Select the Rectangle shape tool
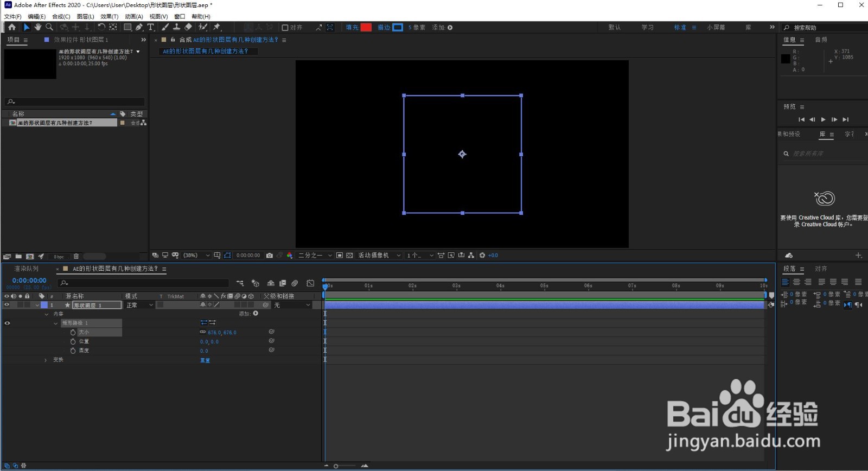The width and height of the screenshot is (868, 471). click(128, 27)
